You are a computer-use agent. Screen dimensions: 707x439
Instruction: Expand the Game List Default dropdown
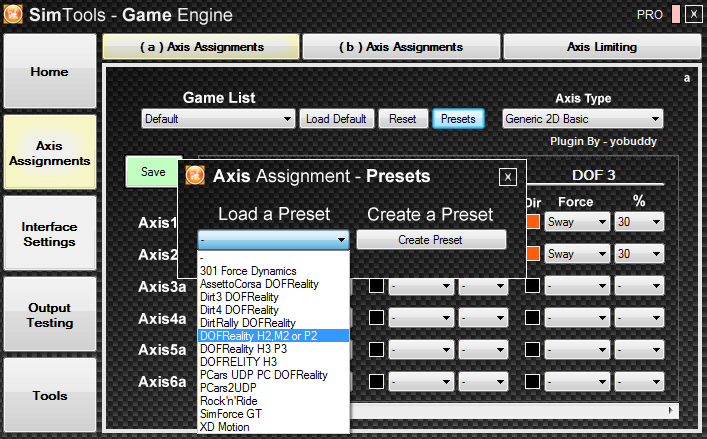(218, 119)
